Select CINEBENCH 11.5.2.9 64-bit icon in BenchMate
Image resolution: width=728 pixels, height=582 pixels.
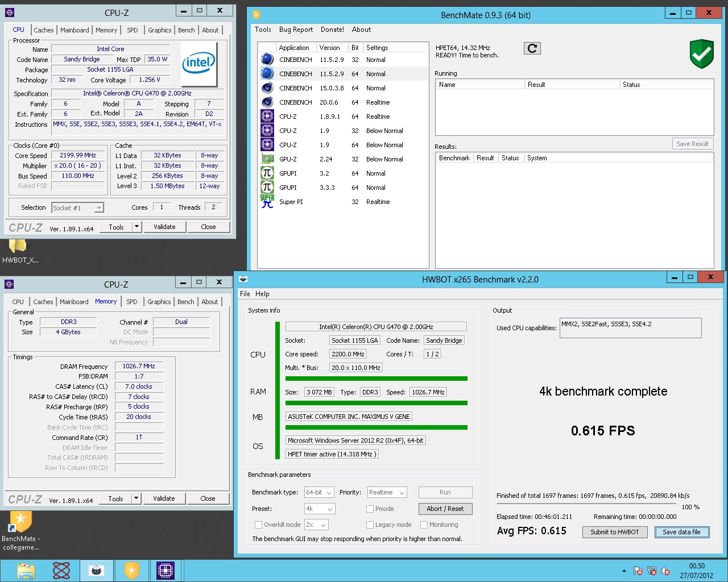[x=267, y=73]
